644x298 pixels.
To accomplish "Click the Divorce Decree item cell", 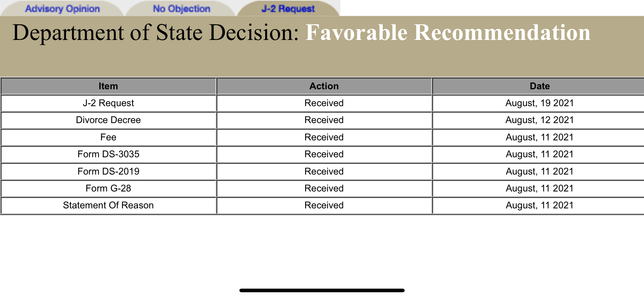I will 108,120.
